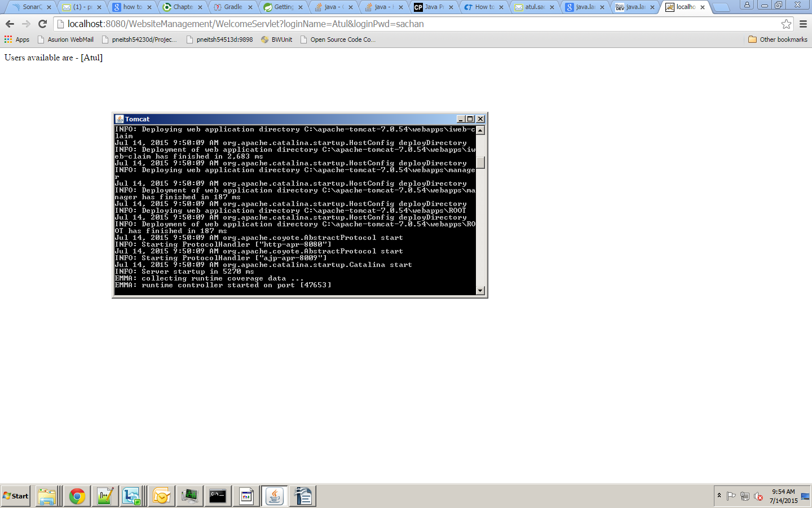Expand hidden icons in the system tray

pyautogui.click(x=718, y=496)
